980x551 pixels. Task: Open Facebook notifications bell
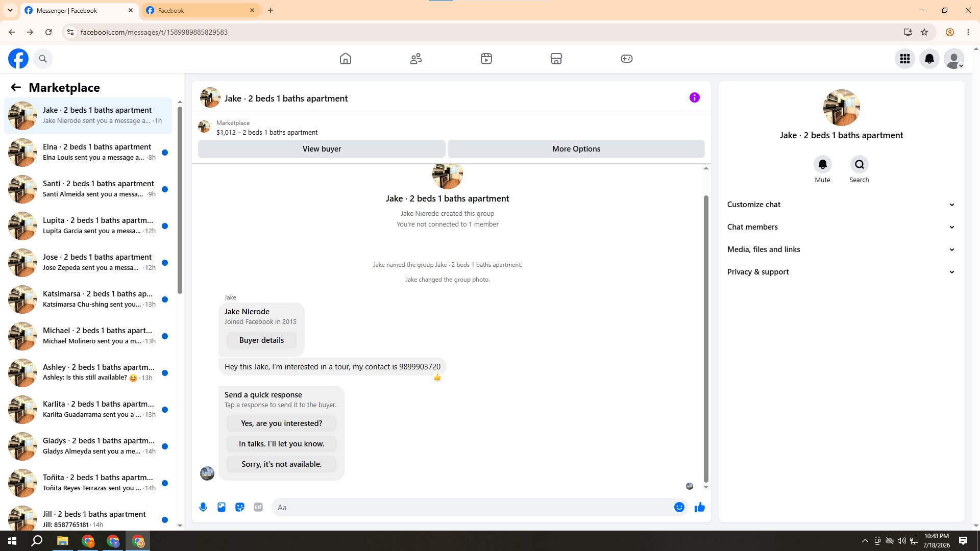pos(929,59)
